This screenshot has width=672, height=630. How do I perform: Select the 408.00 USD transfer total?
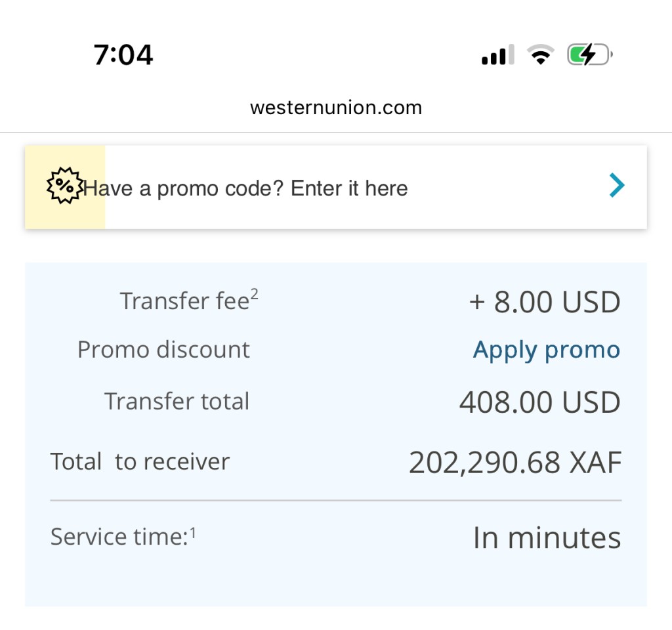[x=539, y=402]
